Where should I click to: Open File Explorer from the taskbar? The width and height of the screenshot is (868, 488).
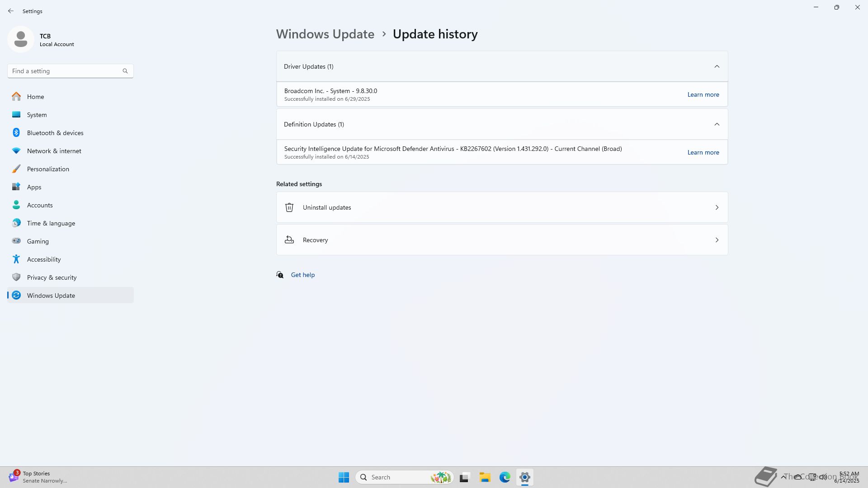485,477
